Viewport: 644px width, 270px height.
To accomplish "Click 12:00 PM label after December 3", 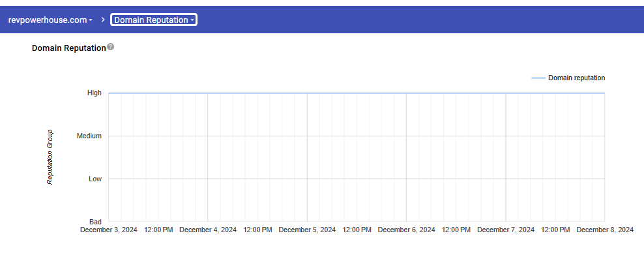I will click(x=158, y=230).
